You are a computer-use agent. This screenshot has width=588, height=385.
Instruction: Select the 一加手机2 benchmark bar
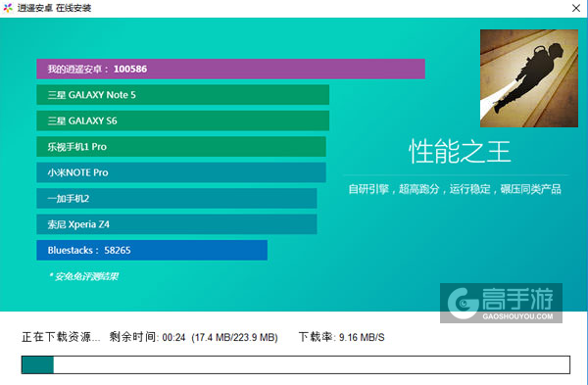pos(176,198)
